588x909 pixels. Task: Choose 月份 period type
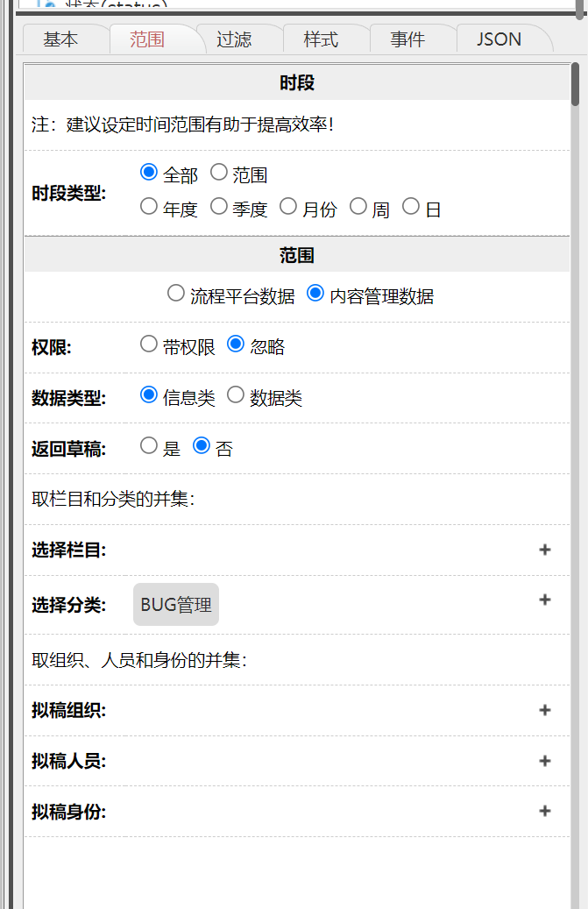288,207
